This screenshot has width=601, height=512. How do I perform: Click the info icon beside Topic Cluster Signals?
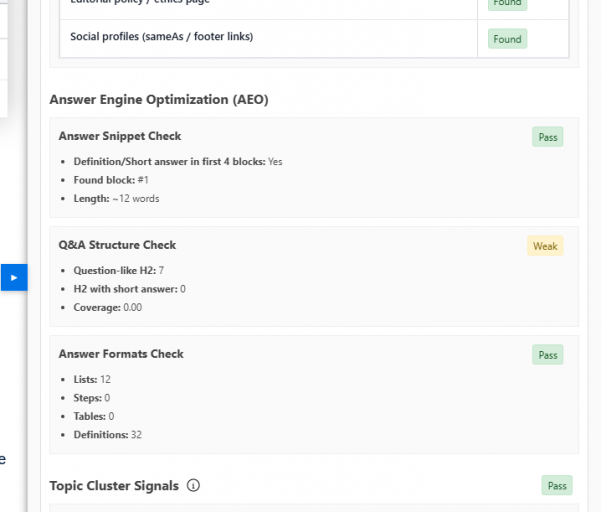194,486
